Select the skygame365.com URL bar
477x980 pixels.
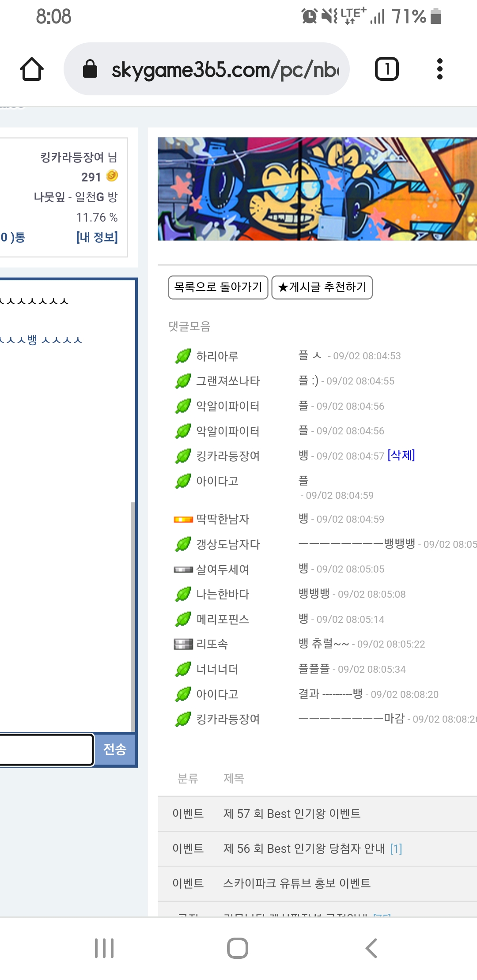[207, 69]
